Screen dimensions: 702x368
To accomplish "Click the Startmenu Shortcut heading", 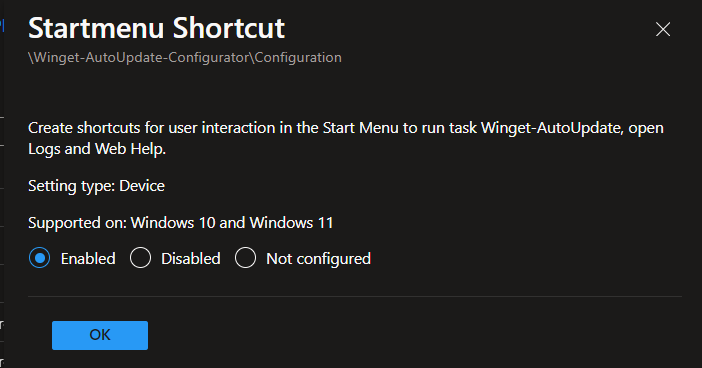I will pyautogui.click(x=156, y=28).
